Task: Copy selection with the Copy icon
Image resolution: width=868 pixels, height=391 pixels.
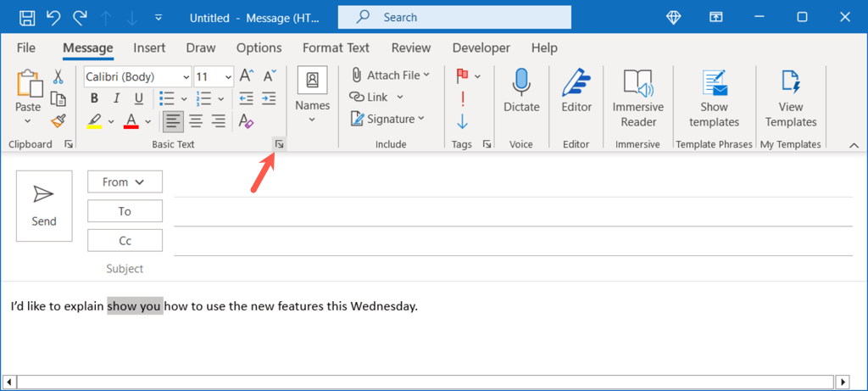Action: pyautogui.click(x=58, y=98)
